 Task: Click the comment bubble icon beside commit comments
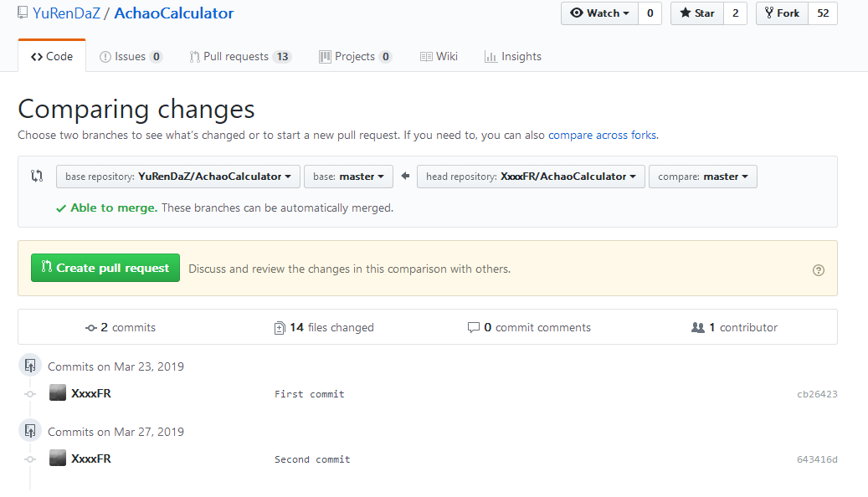(473, 328)
